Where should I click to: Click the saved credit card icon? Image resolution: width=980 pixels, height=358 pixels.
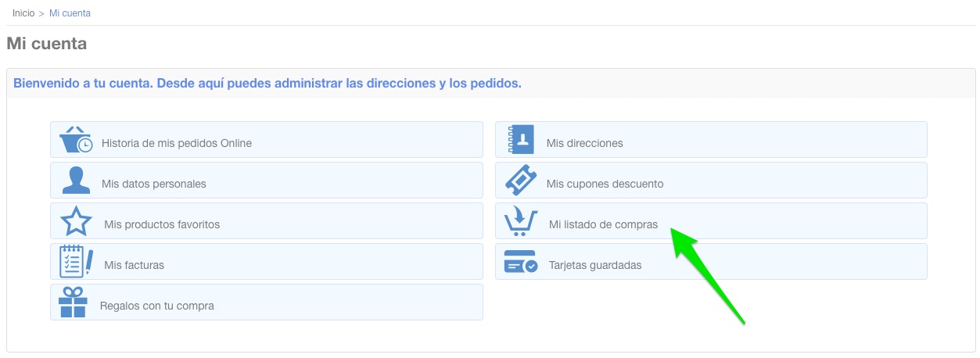[x=521, y=262]
